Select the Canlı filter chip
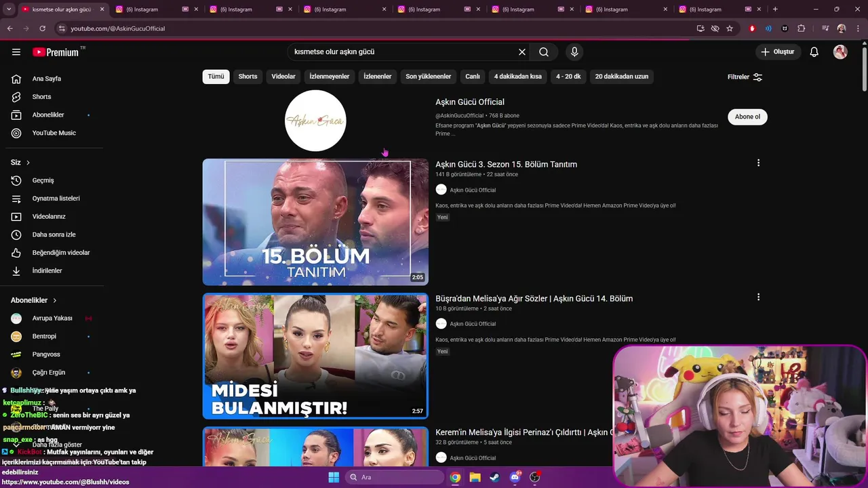The image size is (868, 488). [x=473, y=77]
